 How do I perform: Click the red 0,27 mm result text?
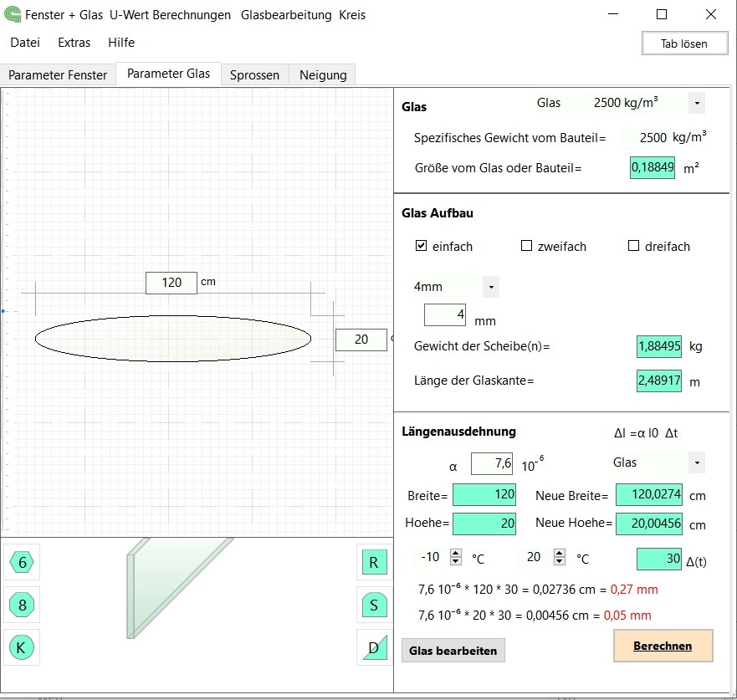pos(634,590)
